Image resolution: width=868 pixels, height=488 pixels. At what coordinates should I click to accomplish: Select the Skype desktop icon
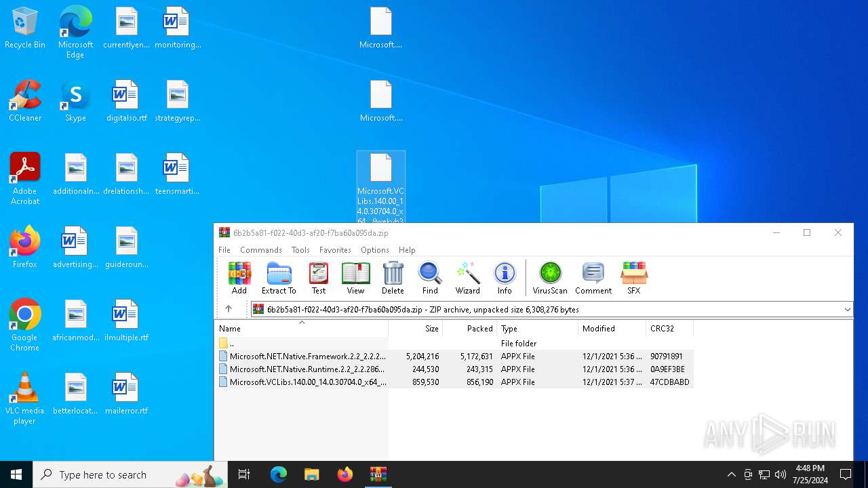(x=75, y=102)
